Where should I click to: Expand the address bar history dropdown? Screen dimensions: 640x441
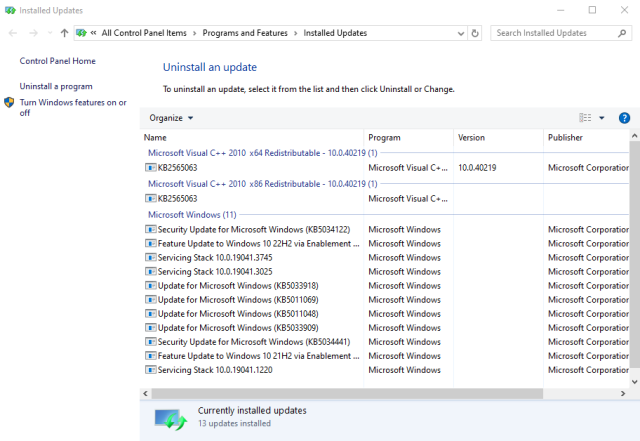click(461, 33)
